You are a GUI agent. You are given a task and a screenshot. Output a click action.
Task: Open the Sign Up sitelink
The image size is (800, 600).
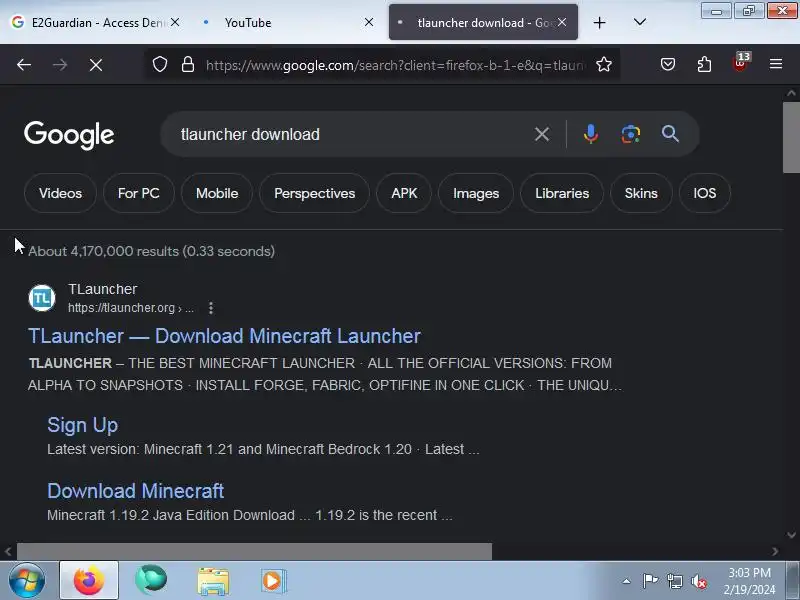(83, 425)
